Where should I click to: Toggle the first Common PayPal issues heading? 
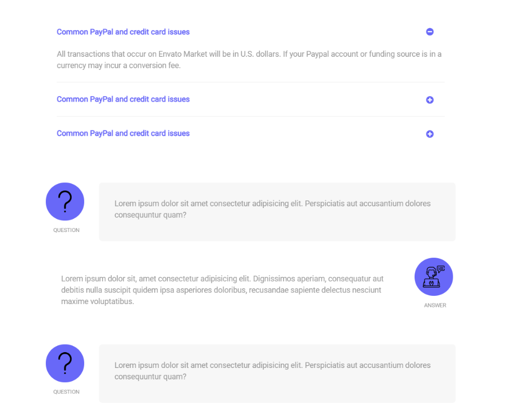123,32
